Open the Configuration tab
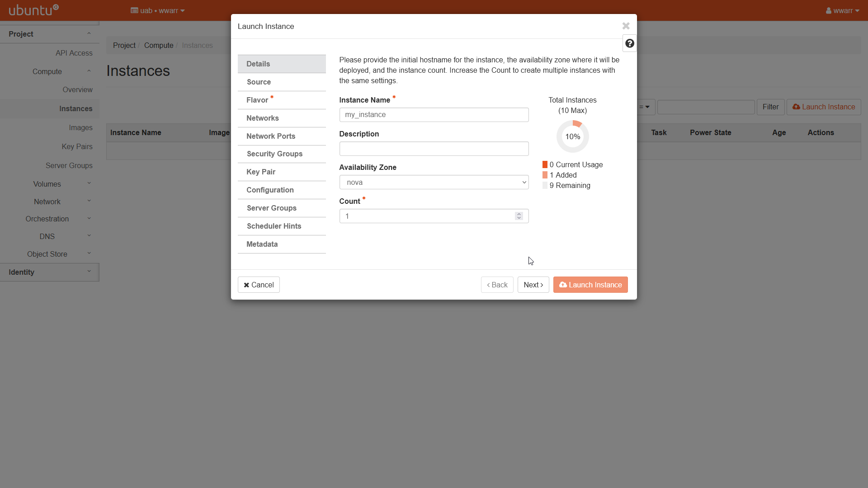Image resolution: width=868 pixels, height=488 pixels. 282,190
